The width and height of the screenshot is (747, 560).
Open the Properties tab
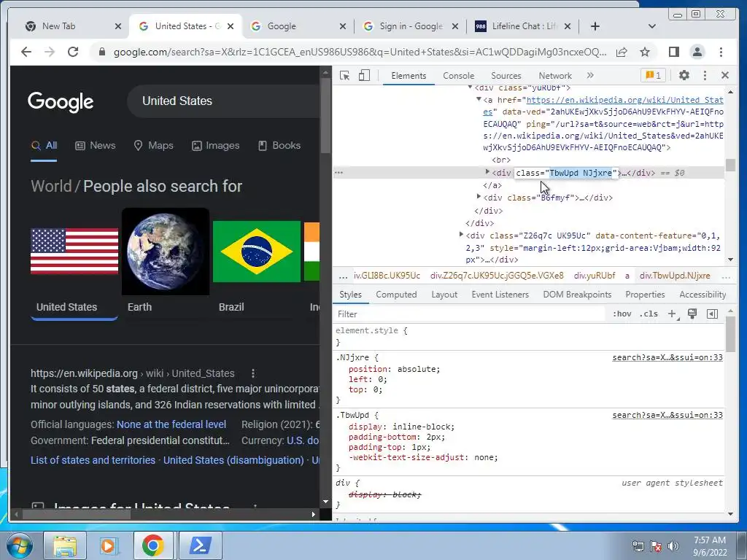(645, 295)
